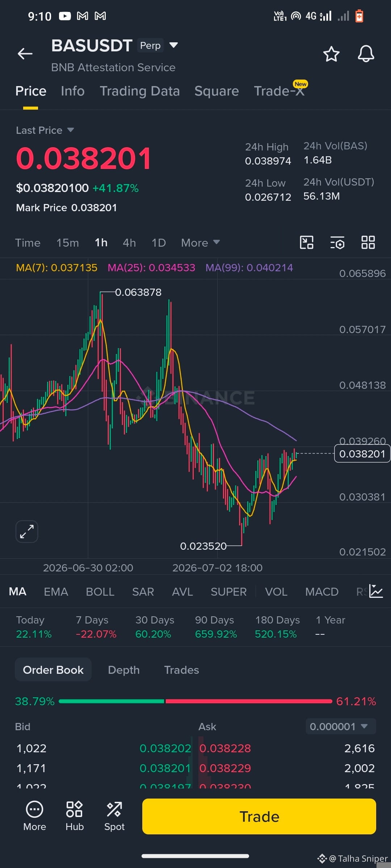This screenshot has height=868, width=391.
Task: Tap the MA(99) value label
Action: coord(249,268)
